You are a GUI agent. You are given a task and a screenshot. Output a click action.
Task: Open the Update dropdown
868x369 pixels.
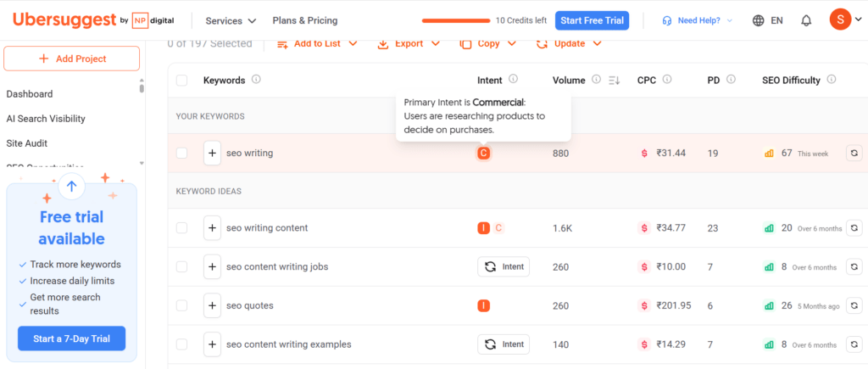click(x=569, y=43)
